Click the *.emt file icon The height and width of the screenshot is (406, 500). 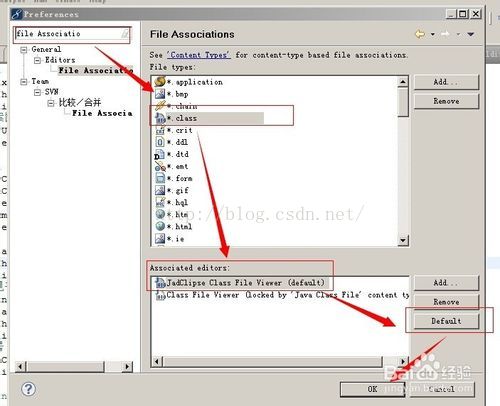(160, 166)
